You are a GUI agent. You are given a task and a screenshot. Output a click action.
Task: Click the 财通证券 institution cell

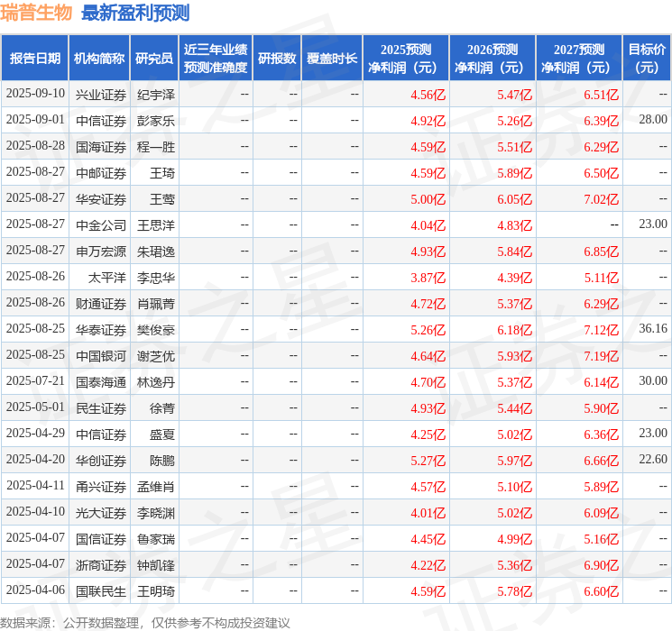pos(101,304)
